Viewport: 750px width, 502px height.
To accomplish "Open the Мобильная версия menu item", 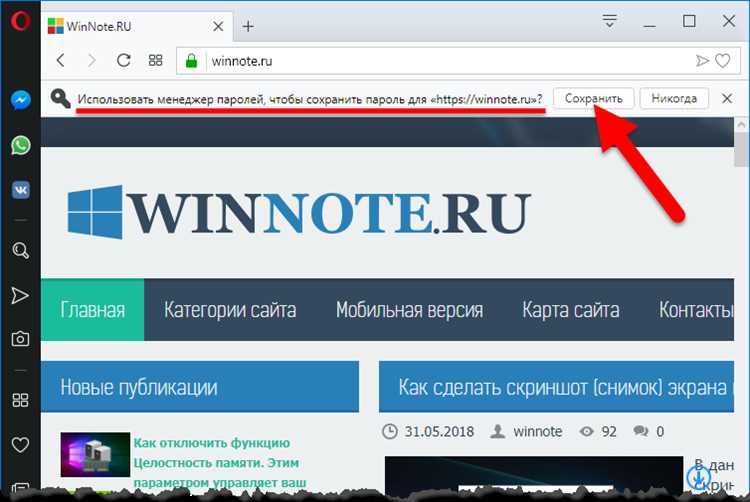I will pos(409,310).
